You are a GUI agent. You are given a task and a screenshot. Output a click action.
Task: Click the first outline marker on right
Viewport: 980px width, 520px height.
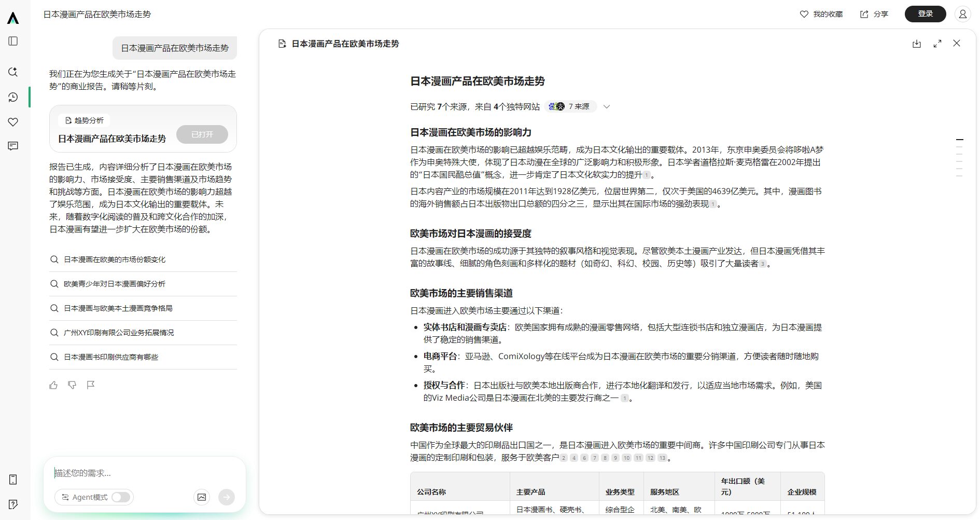point(960,140)
